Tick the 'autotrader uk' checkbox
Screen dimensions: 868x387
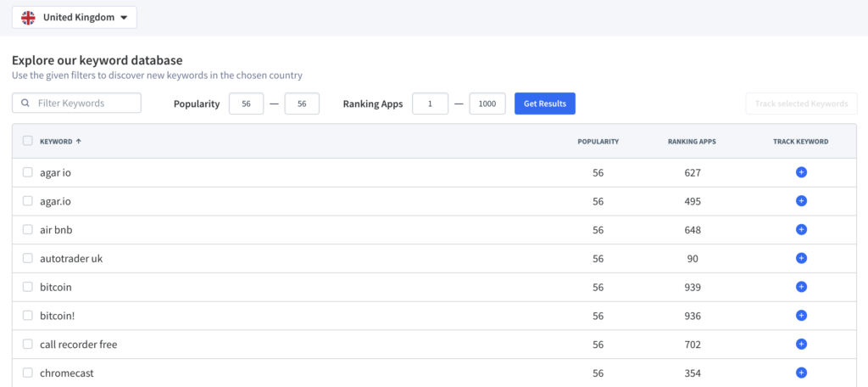pos(28,258)
